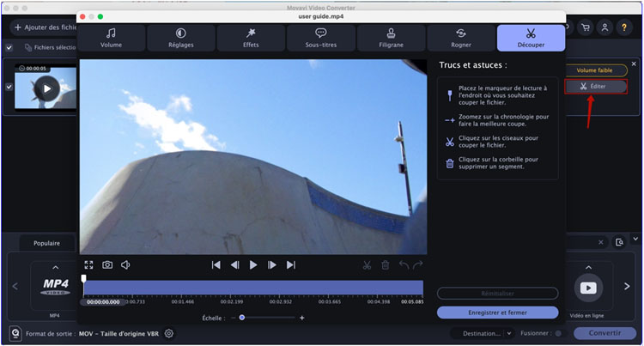The width and height of the screenshot is (644, 346).
Task: Open the Effets tab
Action: point(251,38)
